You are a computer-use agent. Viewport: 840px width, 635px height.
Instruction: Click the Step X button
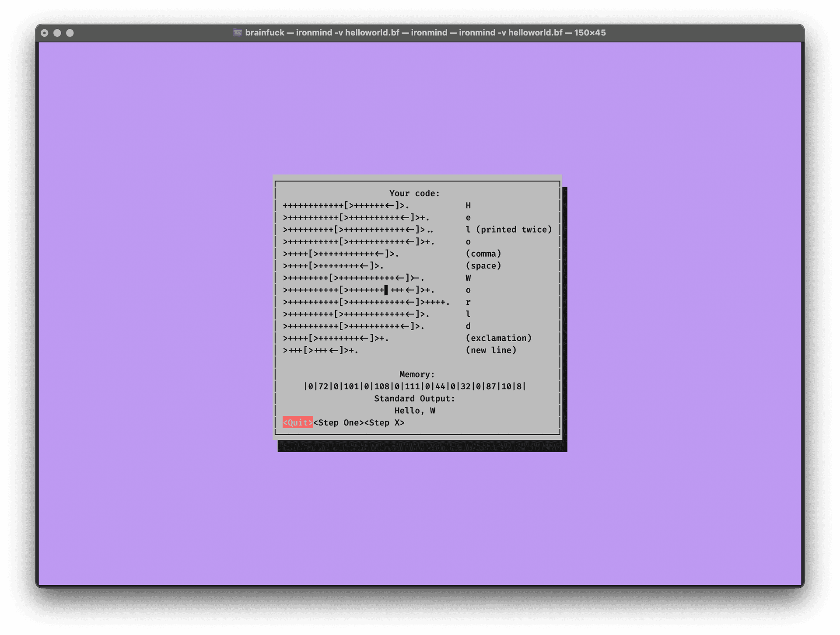384,422
